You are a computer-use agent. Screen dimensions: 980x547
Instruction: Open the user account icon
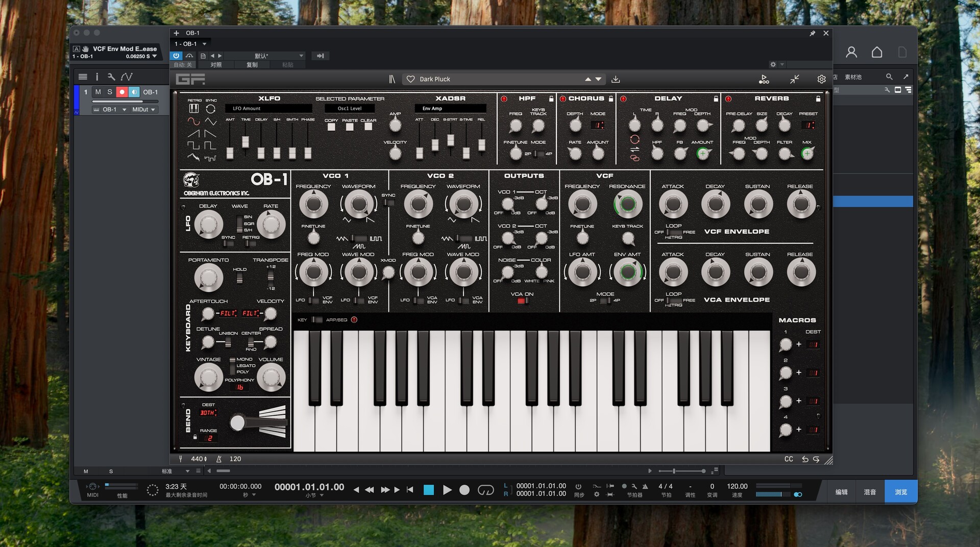[851, 52]
